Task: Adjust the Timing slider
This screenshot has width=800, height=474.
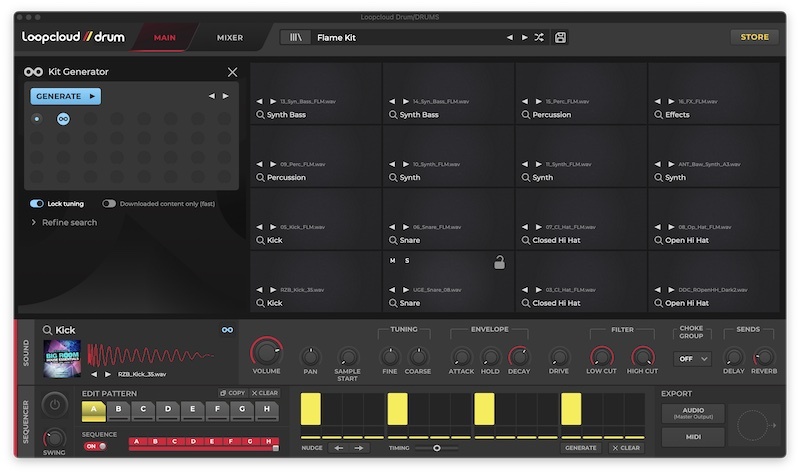Action: pos(437,448)
